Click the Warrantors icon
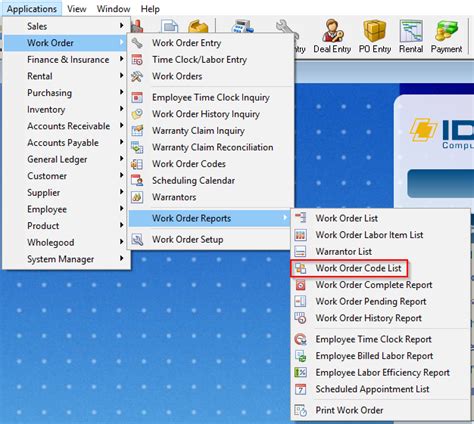The height and width of the screenshot is (424, 474). (137, 197)
